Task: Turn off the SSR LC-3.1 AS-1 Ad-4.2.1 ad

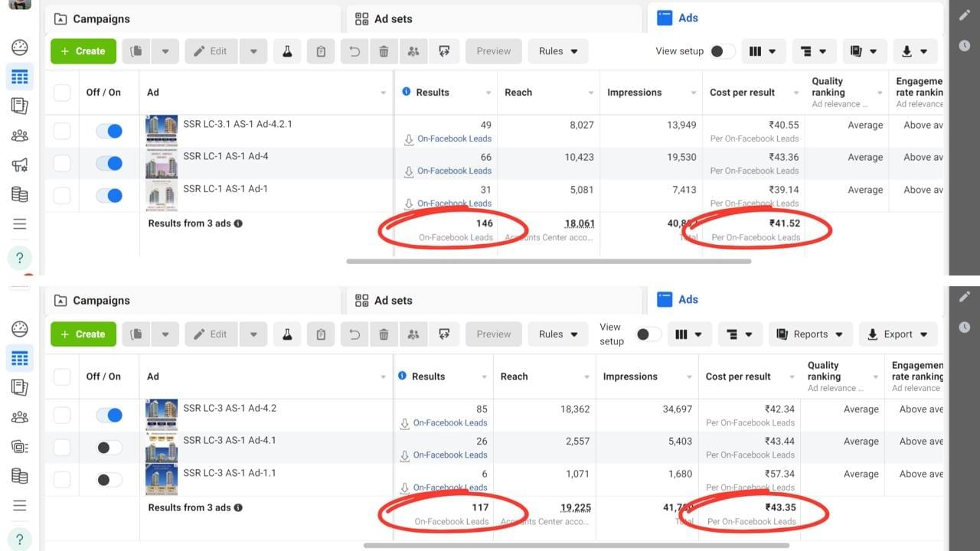Action: [x=109, y=131]
